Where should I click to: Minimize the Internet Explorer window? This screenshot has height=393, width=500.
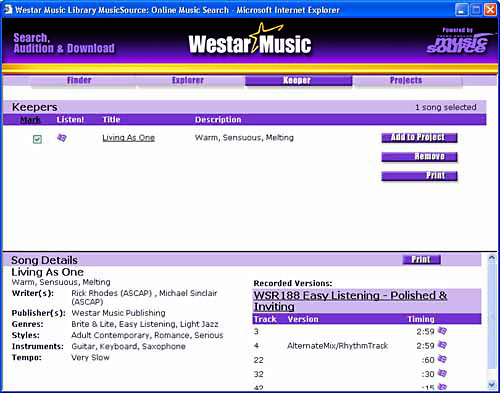[461, 10]
